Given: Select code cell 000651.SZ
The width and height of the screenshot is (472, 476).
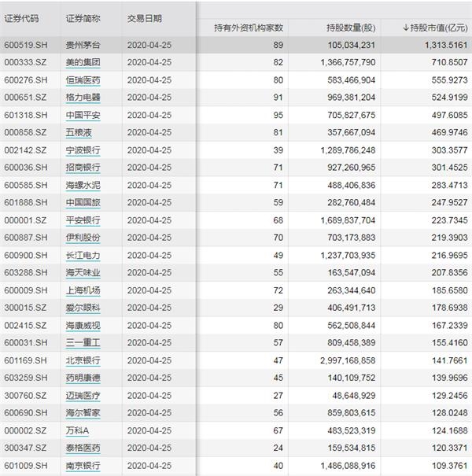Looking at the screenshot, I should pos(25,98).
